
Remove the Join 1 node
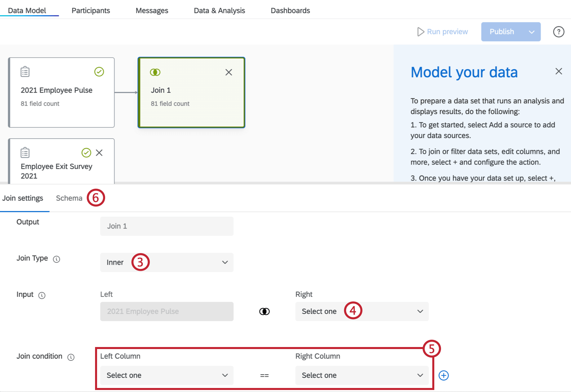[x=229, y=72]
